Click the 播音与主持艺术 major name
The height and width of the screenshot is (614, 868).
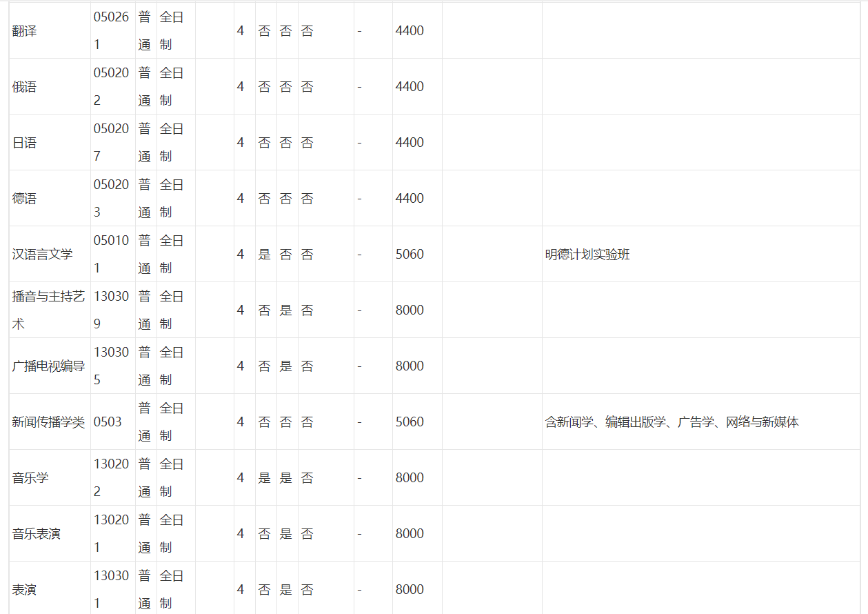click(48, 310)
